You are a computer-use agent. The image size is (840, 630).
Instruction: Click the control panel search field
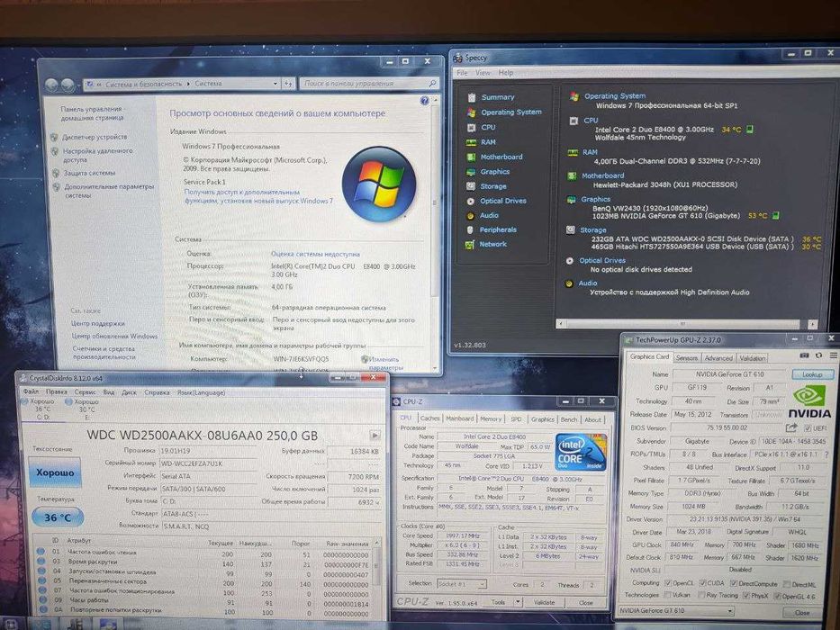pos(368,84)
